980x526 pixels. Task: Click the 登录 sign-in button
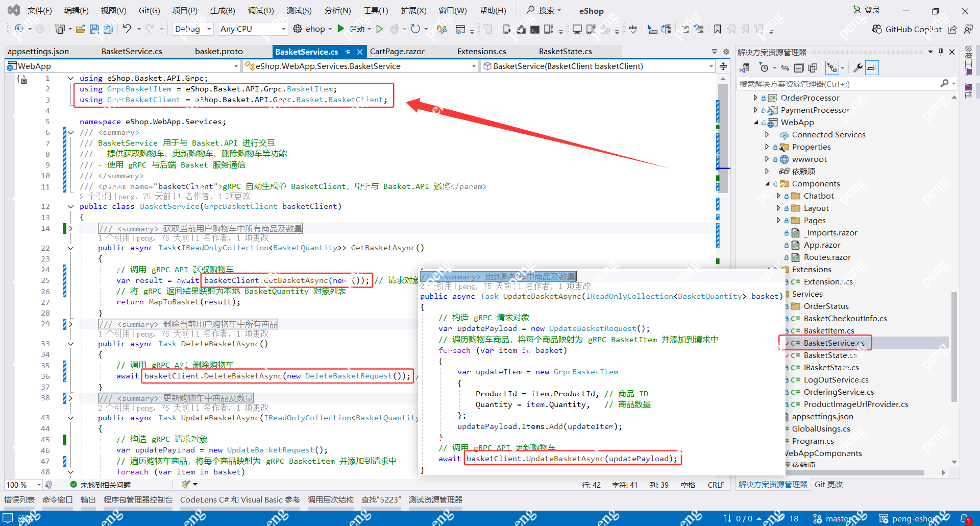[867, 10]
